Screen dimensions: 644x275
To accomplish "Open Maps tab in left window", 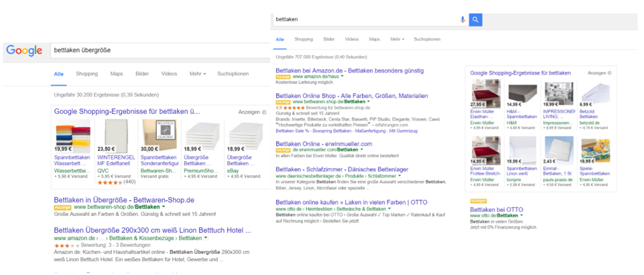I will point(117,74).
